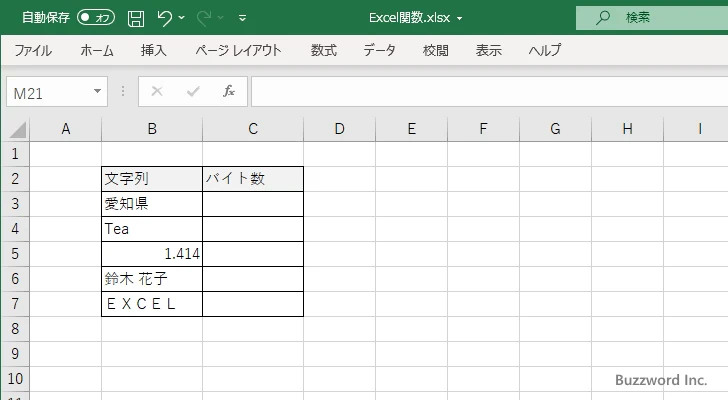The width and height of the screenshot is (728, 400).
Task: Open the Excel関数.xlsx title dropdown
Action: click(x=460, y=19)
